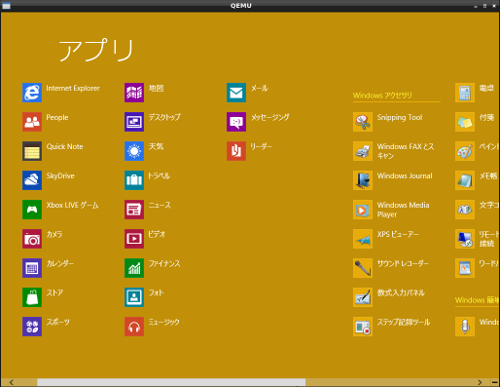Open the green Store shopping bag icon
Screen dimensions: 500x387
[x=32, y=297]
